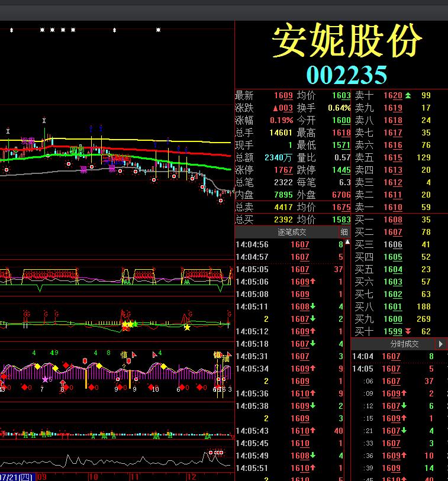
Task: Select the 14:05:05 tick trade row
Action: [x=289, y=269]
